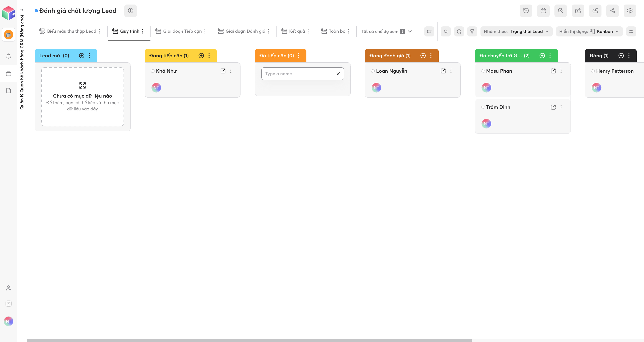Open notifications bell in sidebar
This screenshot has width=644, height=342.
pyautogui.click(x=9, y=56)
